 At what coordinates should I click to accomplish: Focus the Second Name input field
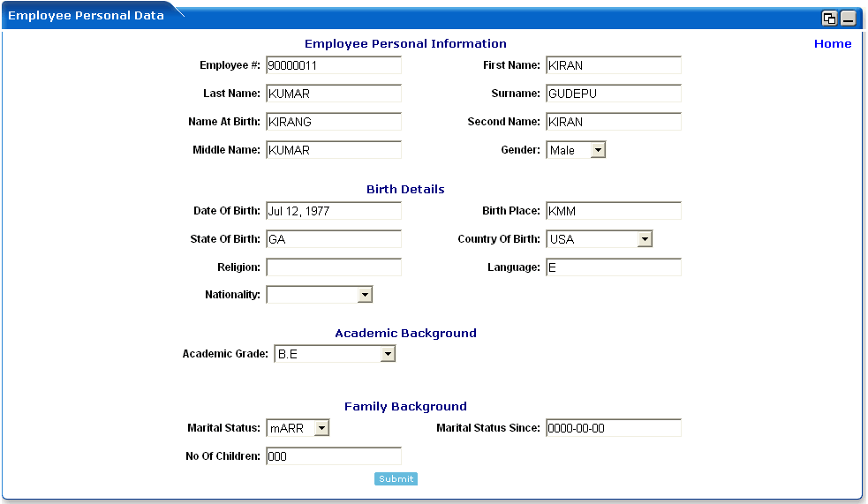[x=614, y=122]
